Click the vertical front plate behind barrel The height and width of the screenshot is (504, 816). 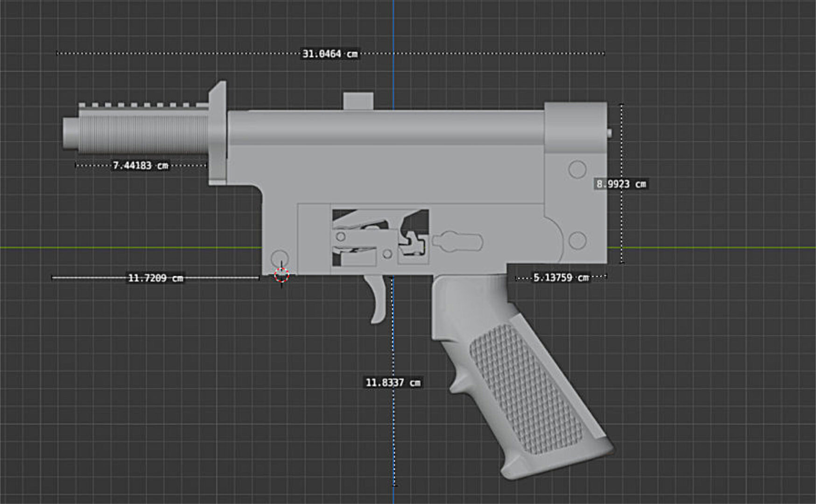(218, 135)
